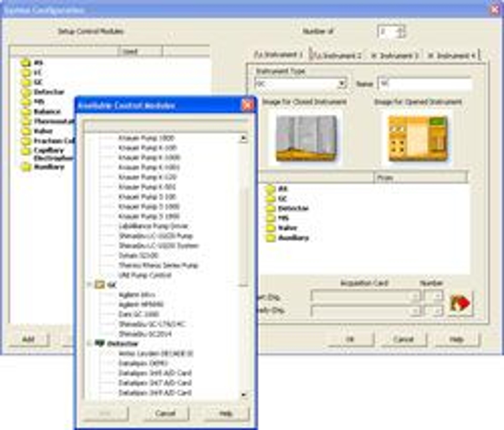Image resolution: width=504 pixels, height=430 pixels.
Task: Open the Instrument Type dropdown
Action: pos(342,84)
